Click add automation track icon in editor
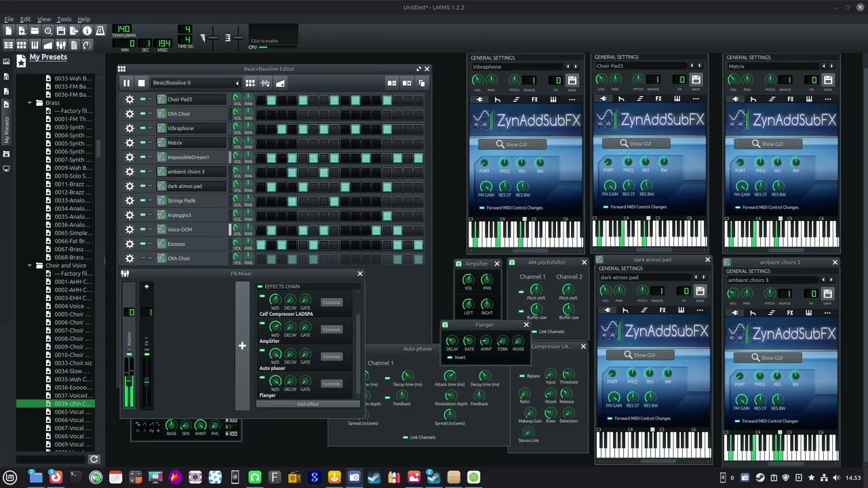 [x=280, y=83]
